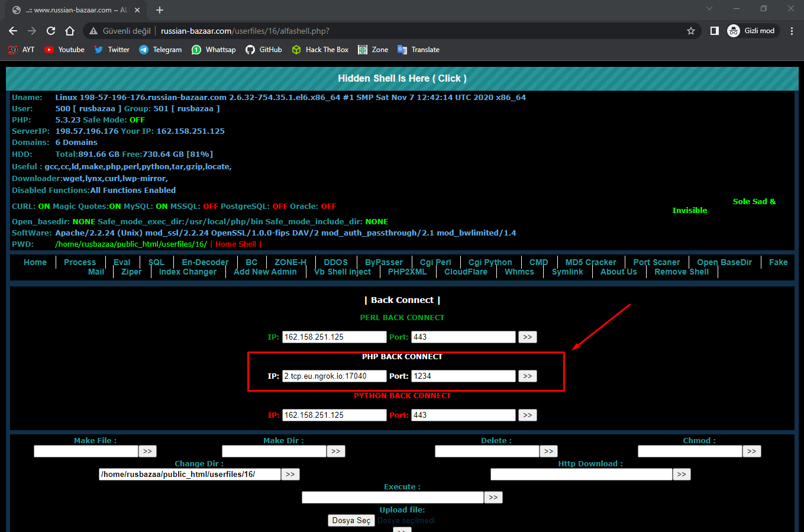This screenshot has width=804, height=532.
Task: Click the Change Dir path field
Action: pos(190,474)
